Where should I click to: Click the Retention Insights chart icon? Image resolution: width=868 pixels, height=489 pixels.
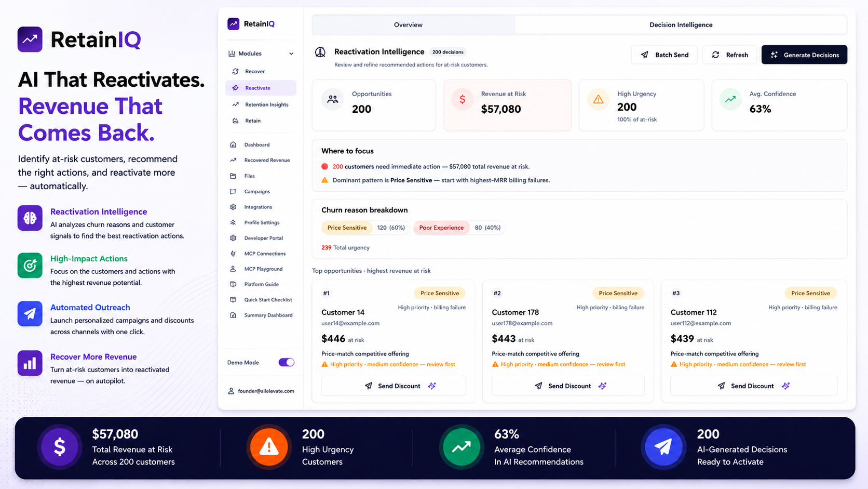(235, 104)
